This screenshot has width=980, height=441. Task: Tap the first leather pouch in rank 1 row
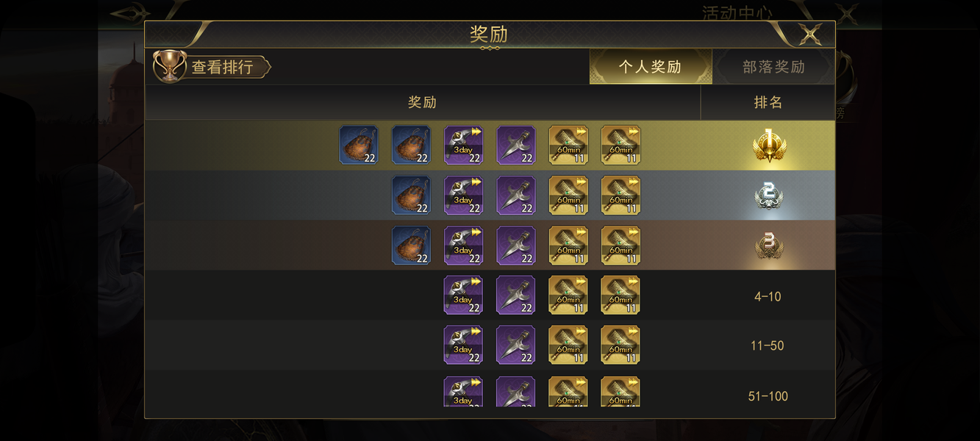(x=359, y=145)
